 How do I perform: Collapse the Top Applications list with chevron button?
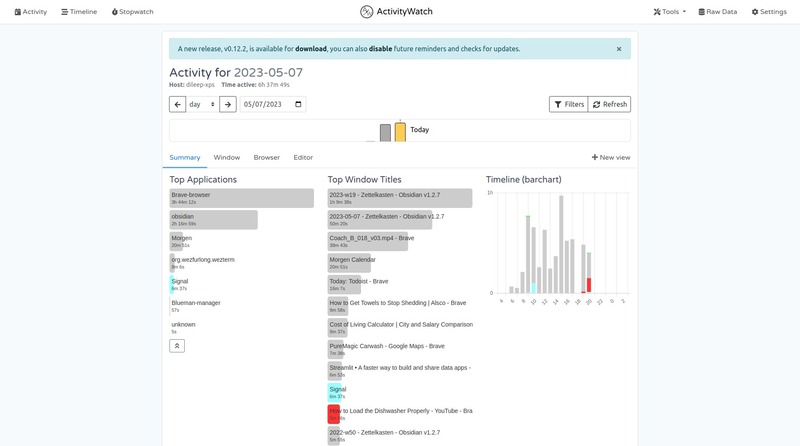(177, 346)
